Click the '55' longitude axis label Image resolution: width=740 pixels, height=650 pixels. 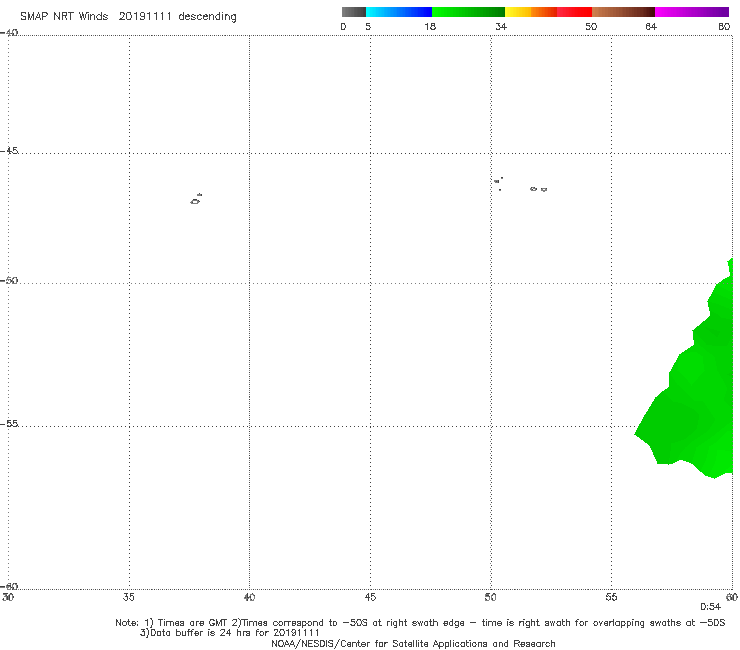tap(611, 597)
